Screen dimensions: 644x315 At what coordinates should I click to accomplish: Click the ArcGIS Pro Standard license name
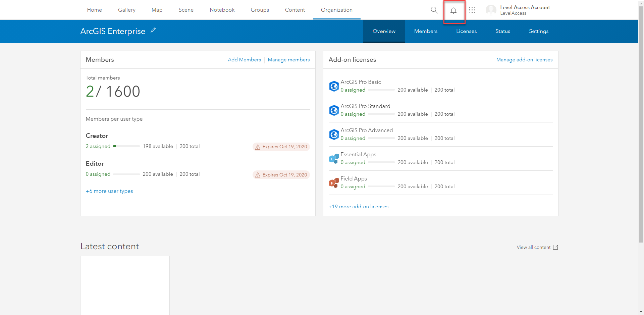coord(365,106)
